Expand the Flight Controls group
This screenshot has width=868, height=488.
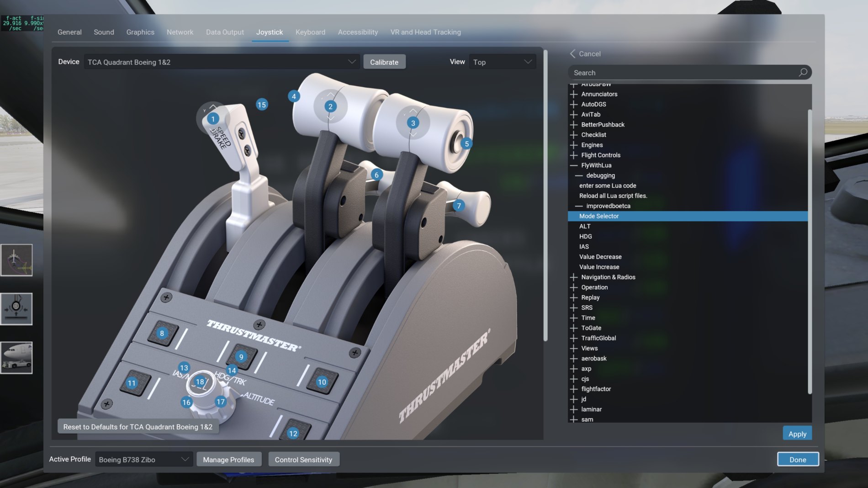(574, 155)
